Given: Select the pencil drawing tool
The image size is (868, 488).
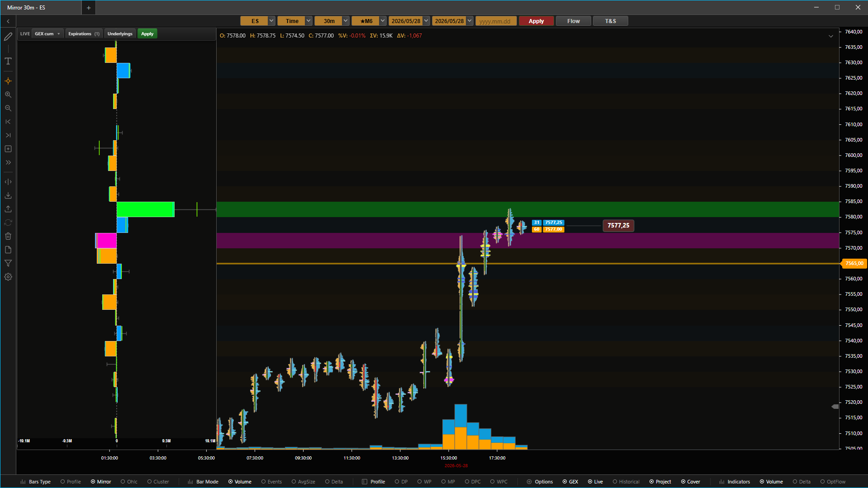Looking at the screenshot, I should click(x=8, y=37).
